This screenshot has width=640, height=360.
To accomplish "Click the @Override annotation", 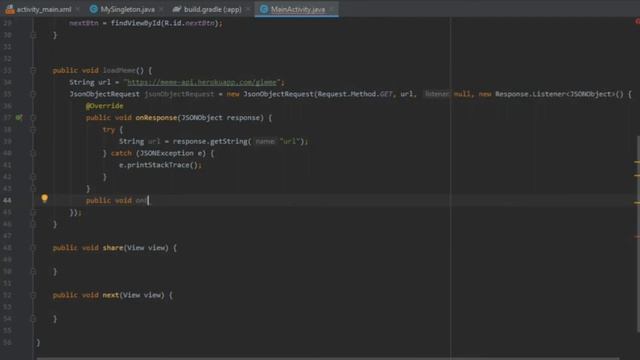I will tap(104, 106).
